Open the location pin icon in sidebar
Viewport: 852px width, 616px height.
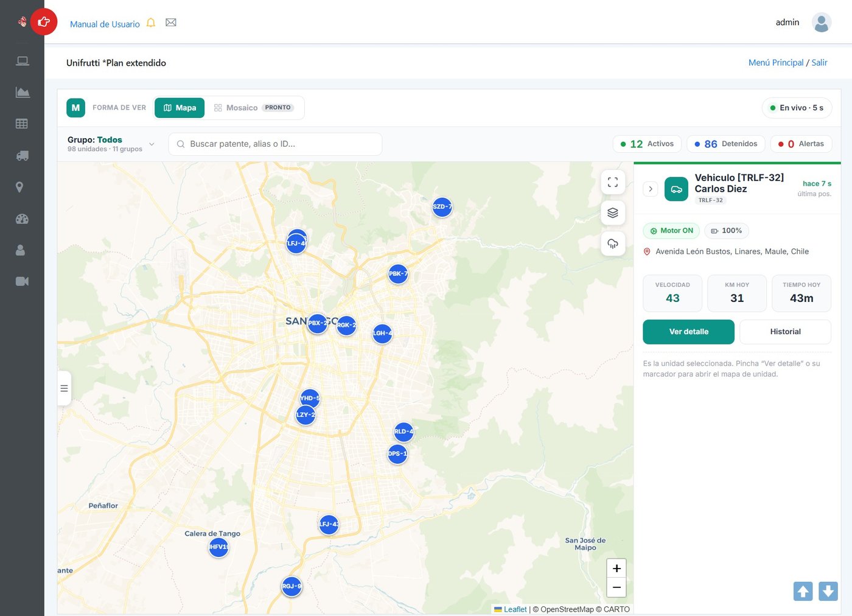click(x=19, y=187)
